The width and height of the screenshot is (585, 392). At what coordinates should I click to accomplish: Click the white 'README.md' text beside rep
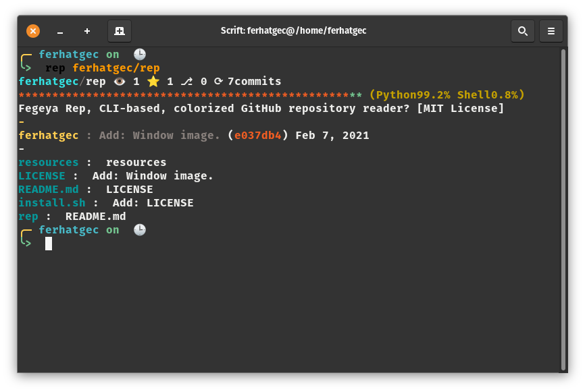pyautogui.click(x=95, y=216)
